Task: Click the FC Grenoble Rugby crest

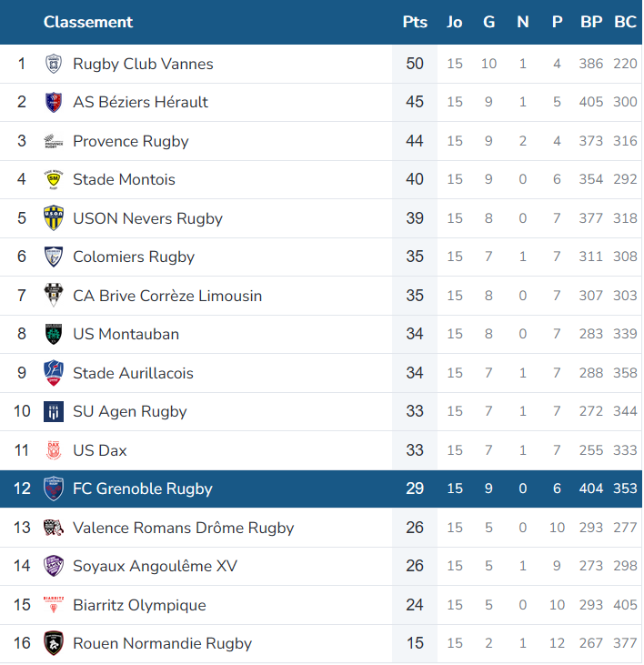Action: tap(54, 489)
